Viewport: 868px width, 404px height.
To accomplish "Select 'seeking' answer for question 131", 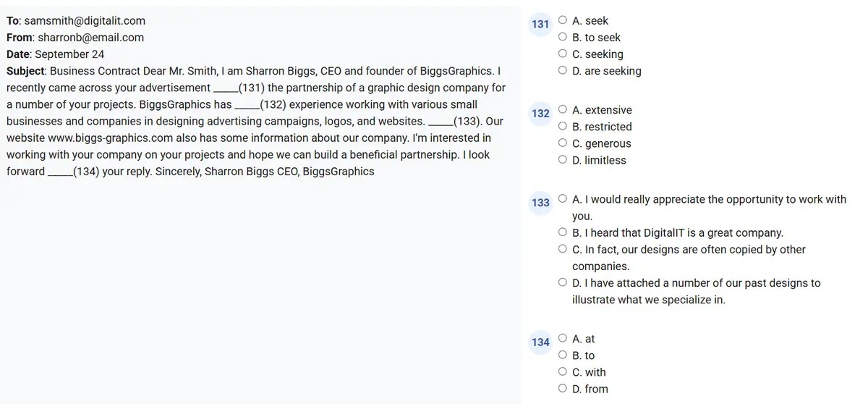I will [563, 54].
